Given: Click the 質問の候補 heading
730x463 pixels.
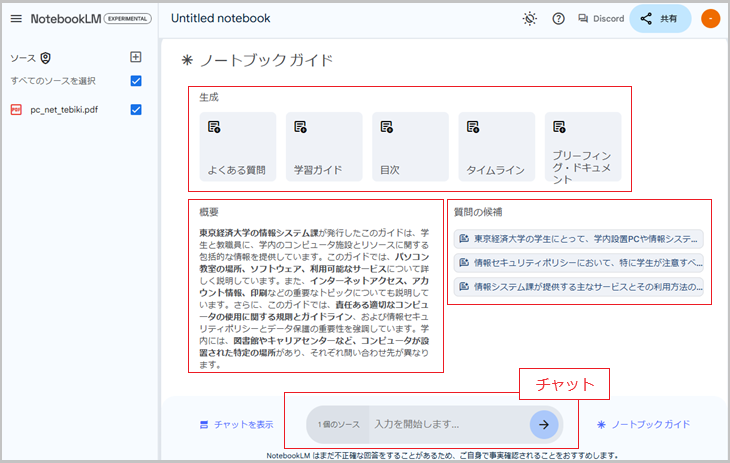Looking at the screenshot, I should (478, 212).
